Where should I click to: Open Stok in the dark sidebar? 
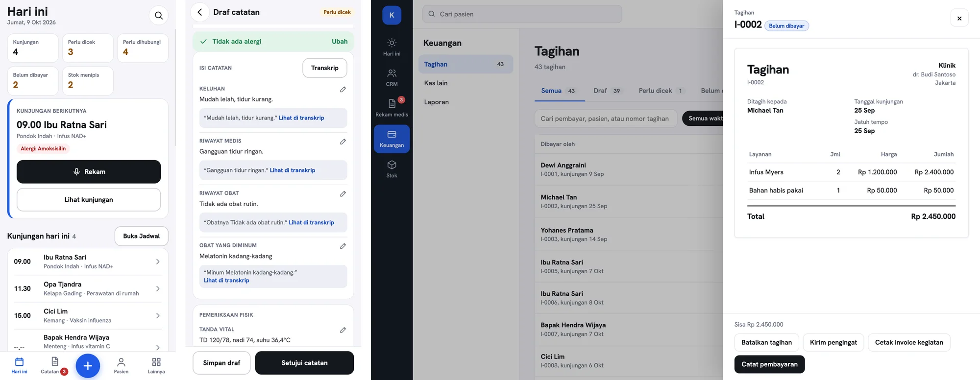point(392,169)
